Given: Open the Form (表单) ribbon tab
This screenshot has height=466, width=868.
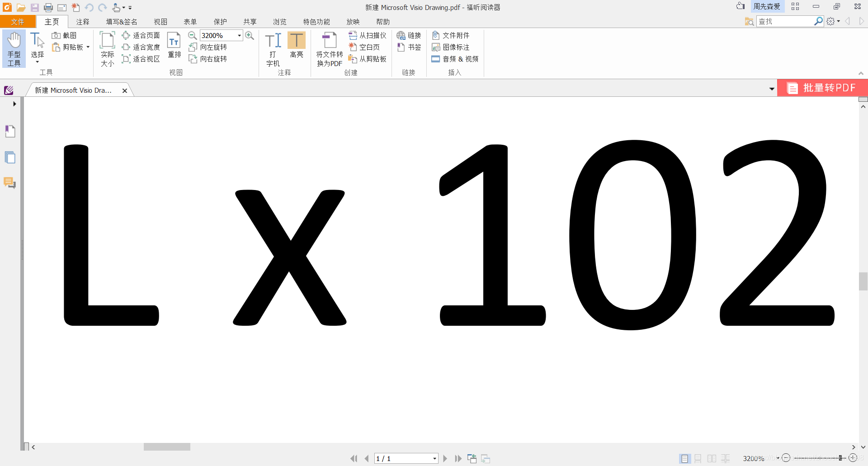Looking at the screenshot, I should pyautogui.click(x=190, y=22).
